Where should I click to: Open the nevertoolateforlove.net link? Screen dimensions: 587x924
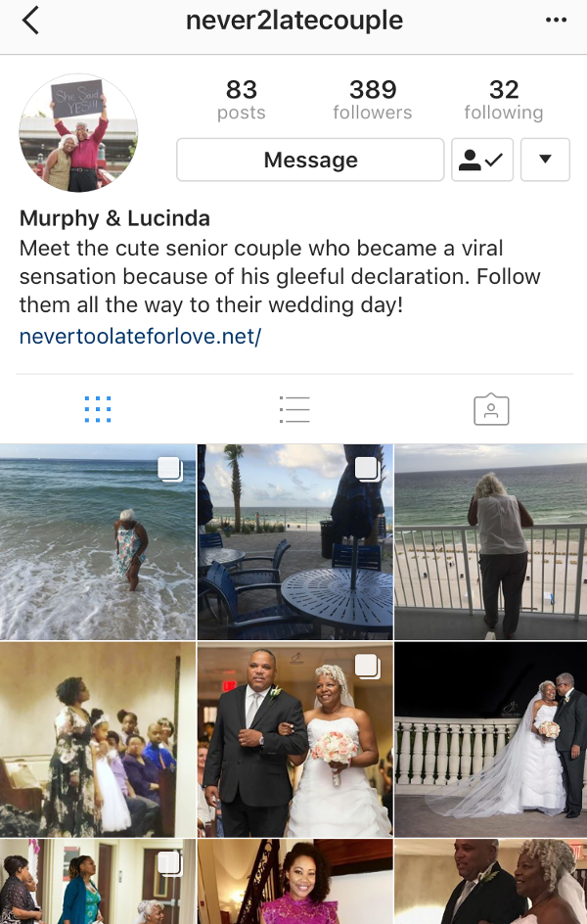point(140,336)
